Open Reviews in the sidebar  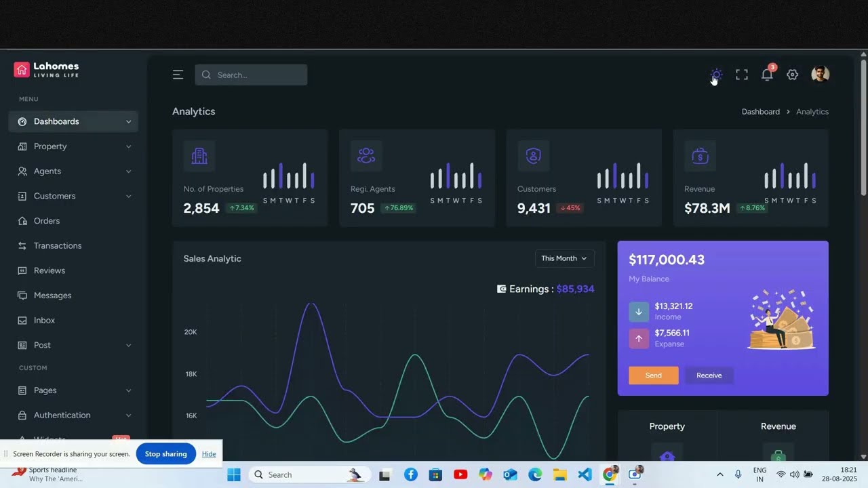(73, 270)
